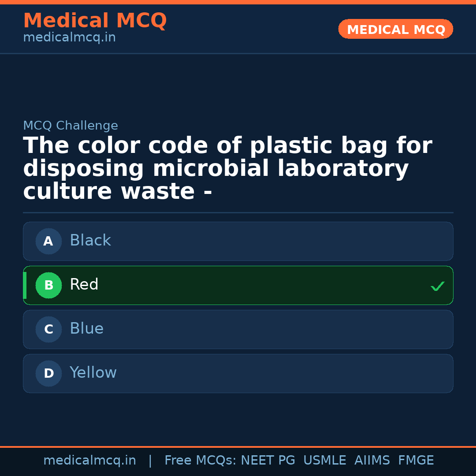Image resolution: width=476 pixels, height=476 pixels.
Task: Click the green accent bar beside Red
Action: point(25,285)
